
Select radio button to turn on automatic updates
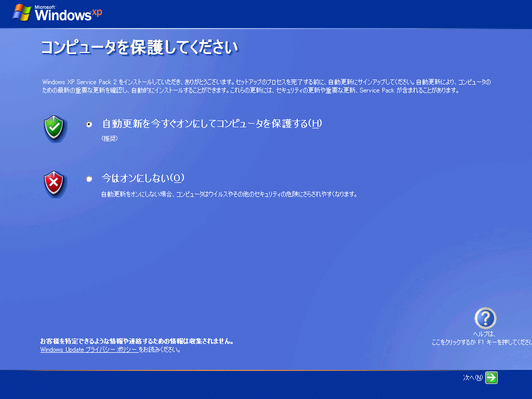(89, 124)
